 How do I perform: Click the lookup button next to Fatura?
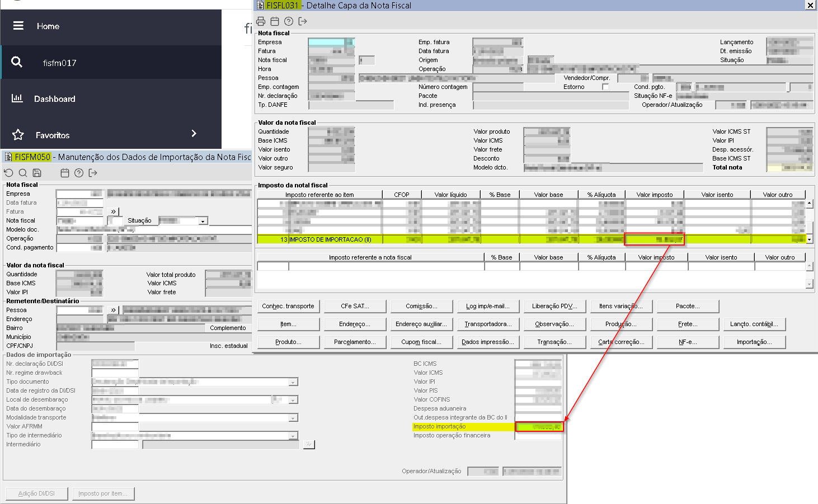(x=114, y=211)
